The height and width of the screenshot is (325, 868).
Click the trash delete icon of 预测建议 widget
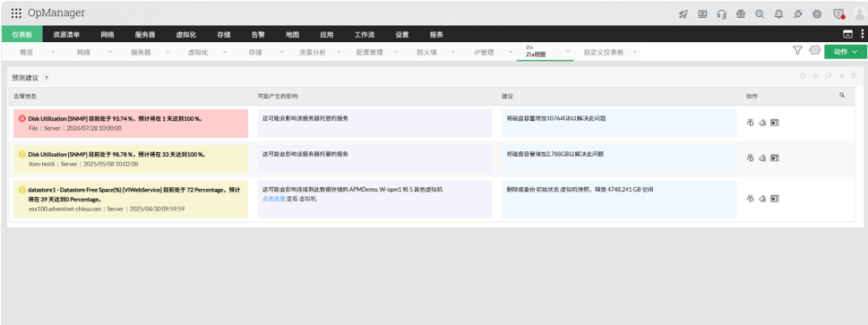point(854,76)
